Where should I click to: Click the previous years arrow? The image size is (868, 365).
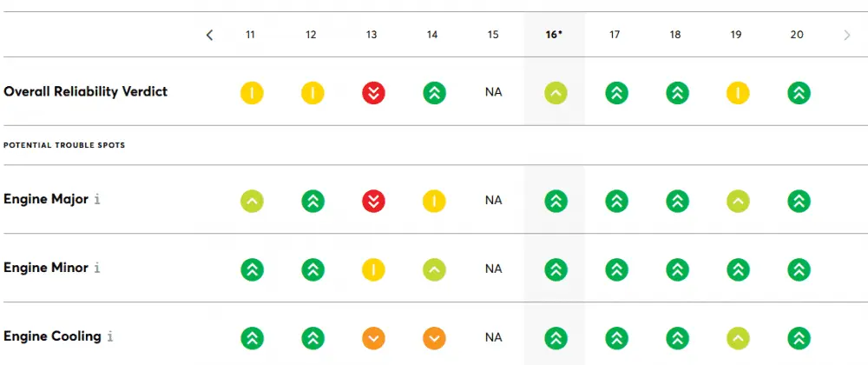(x=209, y=35)
